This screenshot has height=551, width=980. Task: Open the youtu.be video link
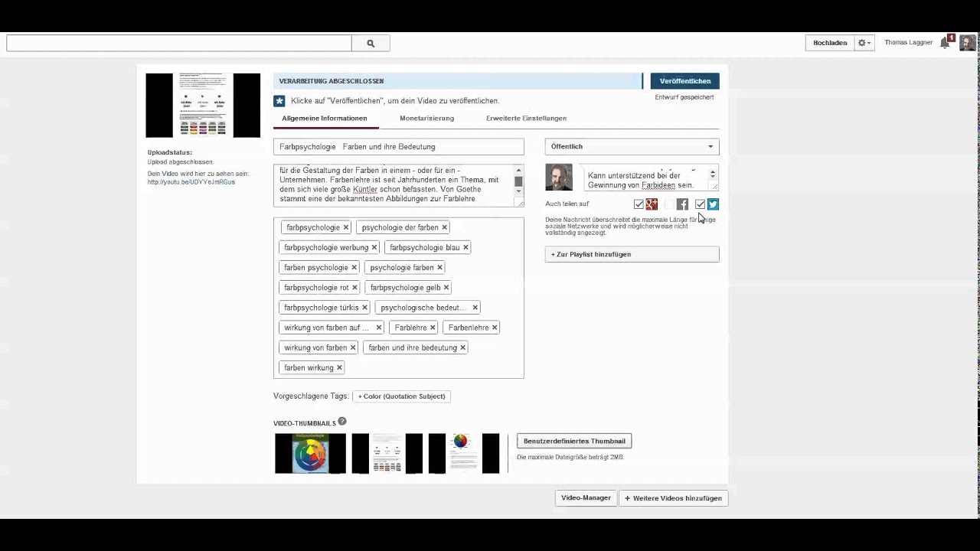[x=191, y=182]
